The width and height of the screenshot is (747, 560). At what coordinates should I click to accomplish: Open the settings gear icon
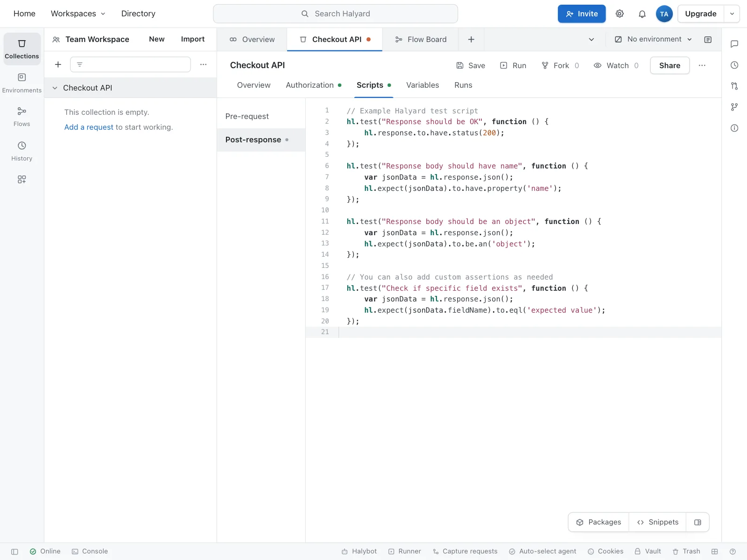tap(620, 14)
